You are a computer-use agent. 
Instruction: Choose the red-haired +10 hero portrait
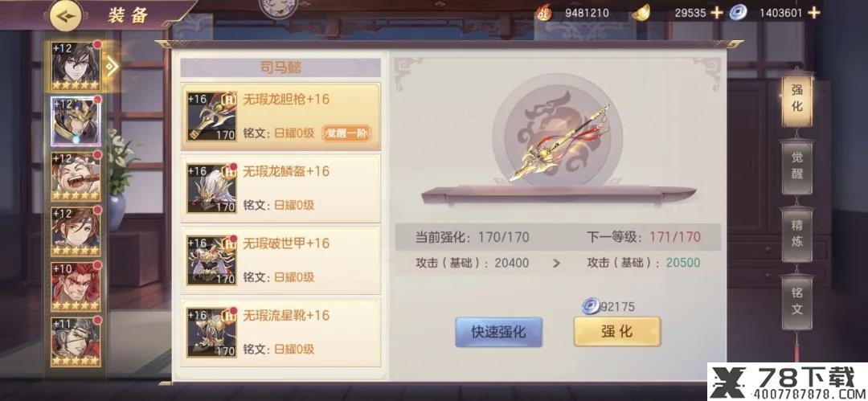76,287
